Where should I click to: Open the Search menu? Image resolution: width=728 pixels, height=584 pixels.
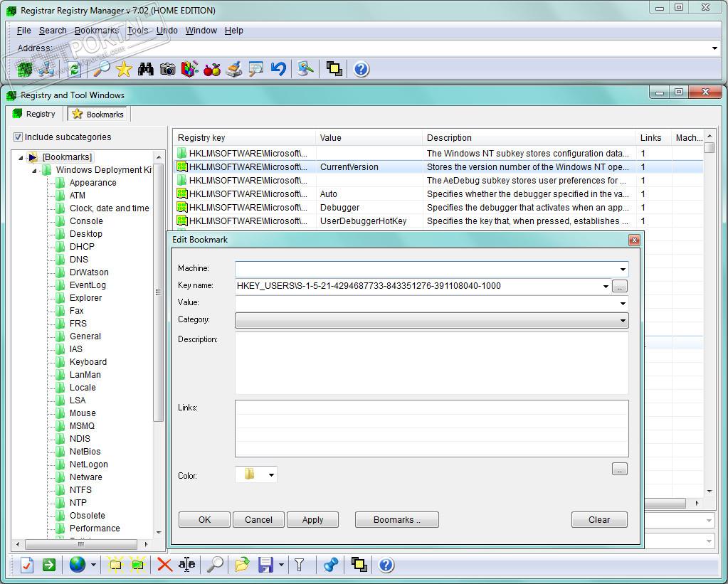point(53,30)
